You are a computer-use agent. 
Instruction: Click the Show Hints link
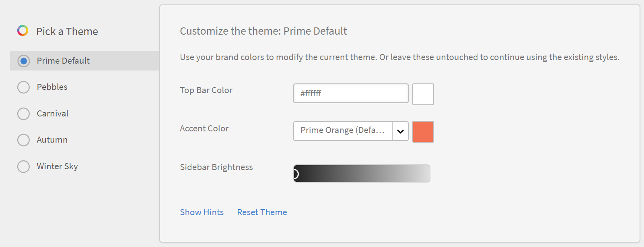202,212
